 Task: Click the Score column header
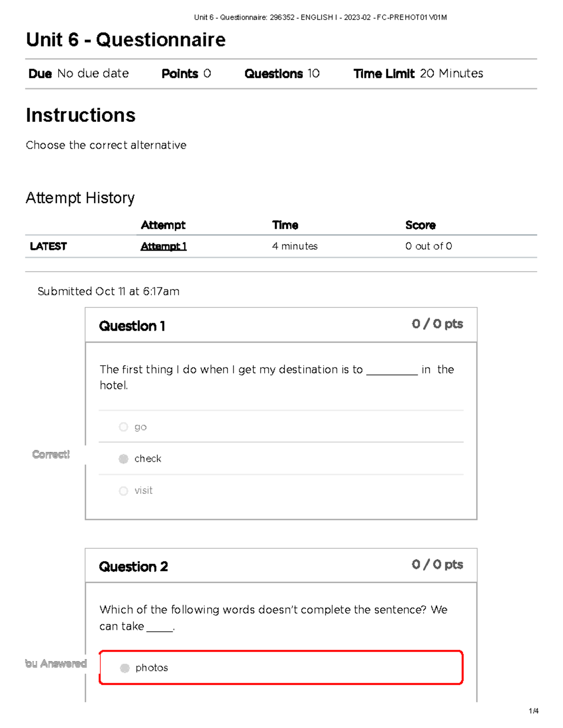tap(420, 225)
